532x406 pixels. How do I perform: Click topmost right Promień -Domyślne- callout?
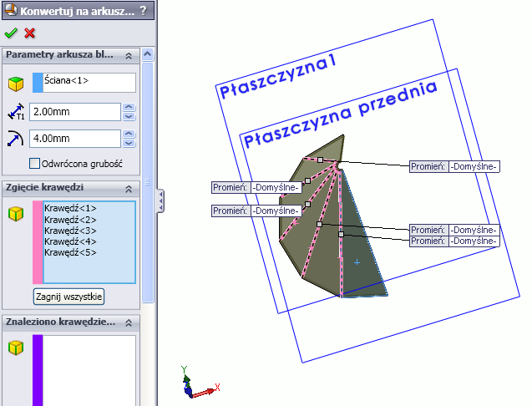pos(454,167)
